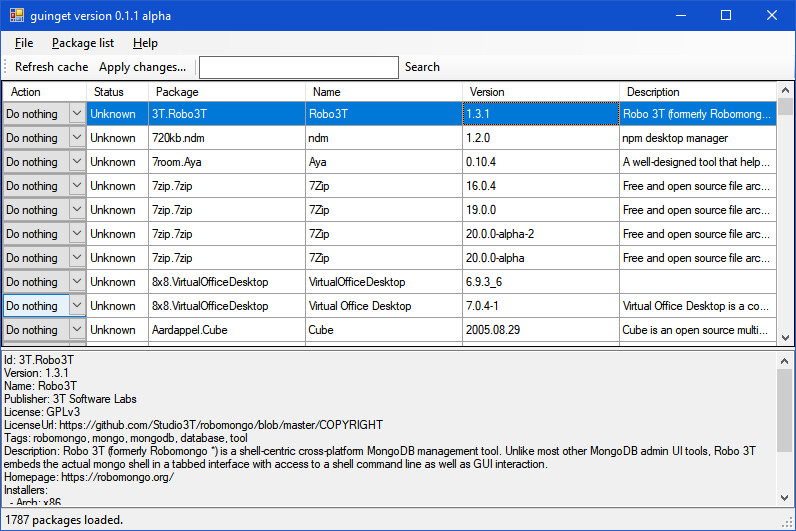
Task: Expand action dropdown for the 720kb.ndm row
Action: (77, 138)
